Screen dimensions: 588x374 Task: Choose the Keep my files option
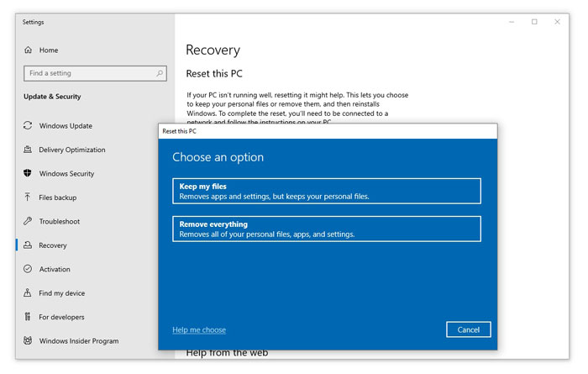coord(326,191)
